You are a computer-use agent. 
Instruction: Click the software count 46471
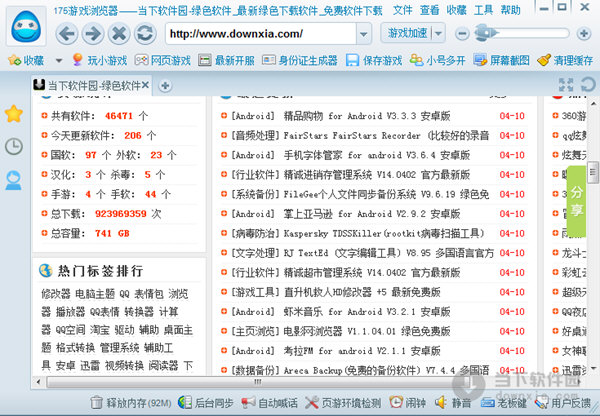119,116
